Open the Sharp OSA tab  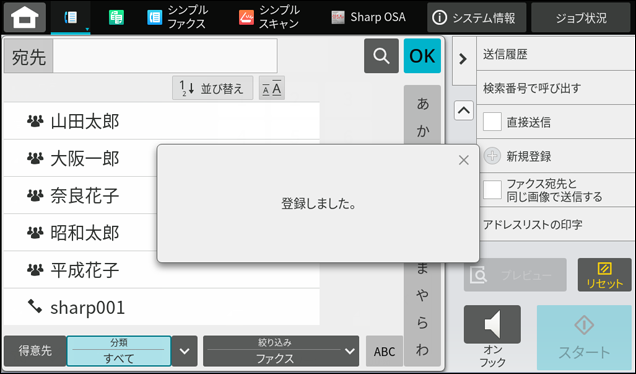click(368, 17)
